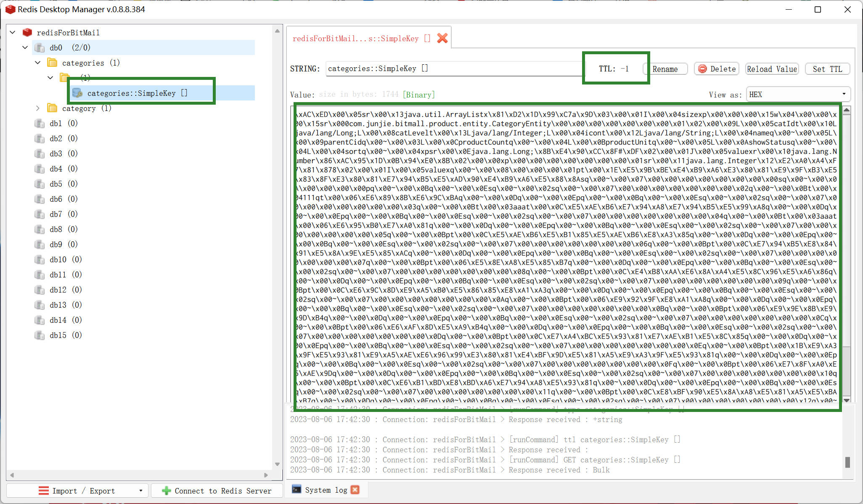Click the System log terminal icon
The image size is (863, 504).
point(296,489)
